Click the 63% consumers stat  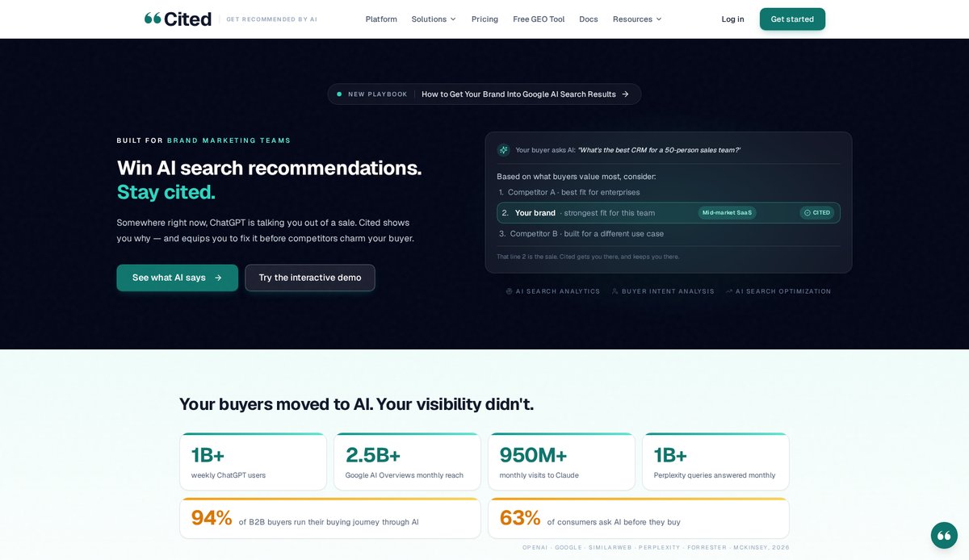pos(639,518)
